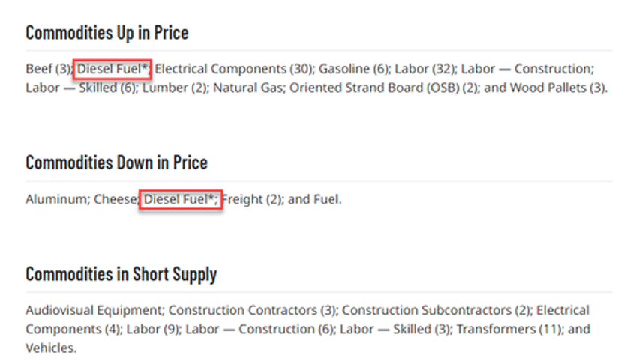This screenshot has width=636, height=364.
Task: Click Wood Pallets (3) text
Action: pos(558,88)
